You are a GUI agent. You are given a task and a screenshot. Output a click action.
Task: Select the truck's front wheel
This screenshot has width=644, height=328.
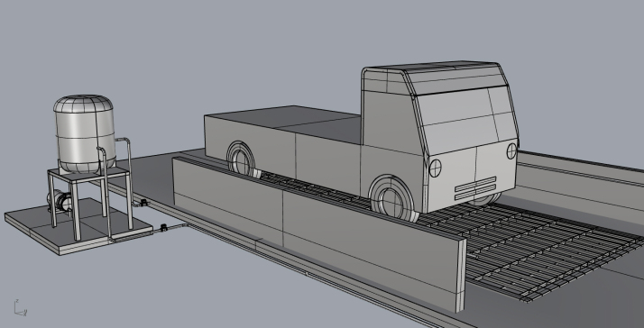pyautogui.click(x=392, y=199)
